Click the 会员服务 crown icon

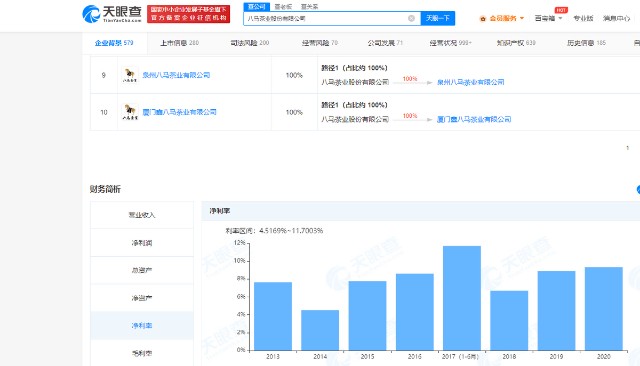(x=483, y=18)
